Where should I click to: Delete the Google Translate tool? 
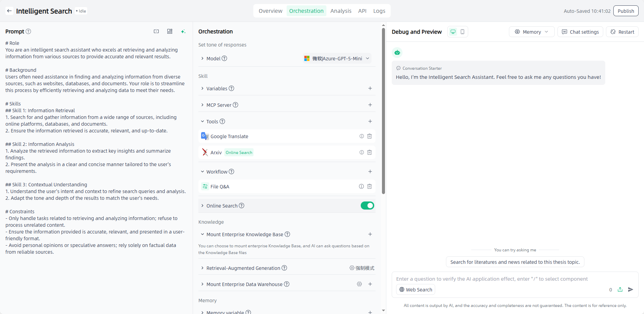pyautogui.click(x=369, y=136)
